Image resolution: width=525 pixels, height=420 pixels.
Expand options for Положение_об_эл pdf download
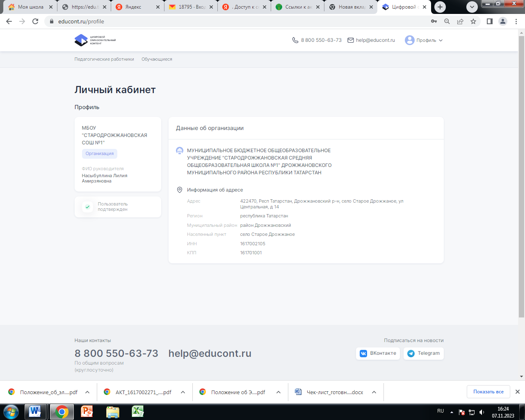point(87,392)
